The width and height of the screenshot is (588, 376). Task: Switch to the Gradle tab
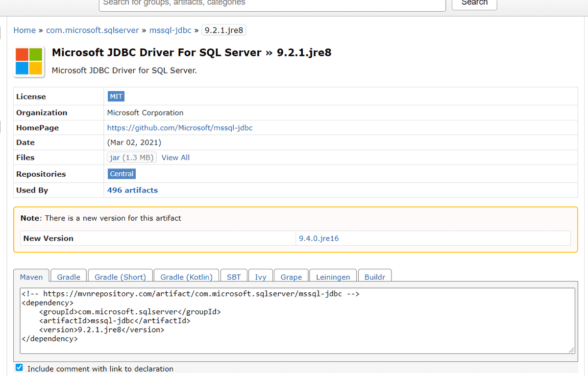pos(68,277)
